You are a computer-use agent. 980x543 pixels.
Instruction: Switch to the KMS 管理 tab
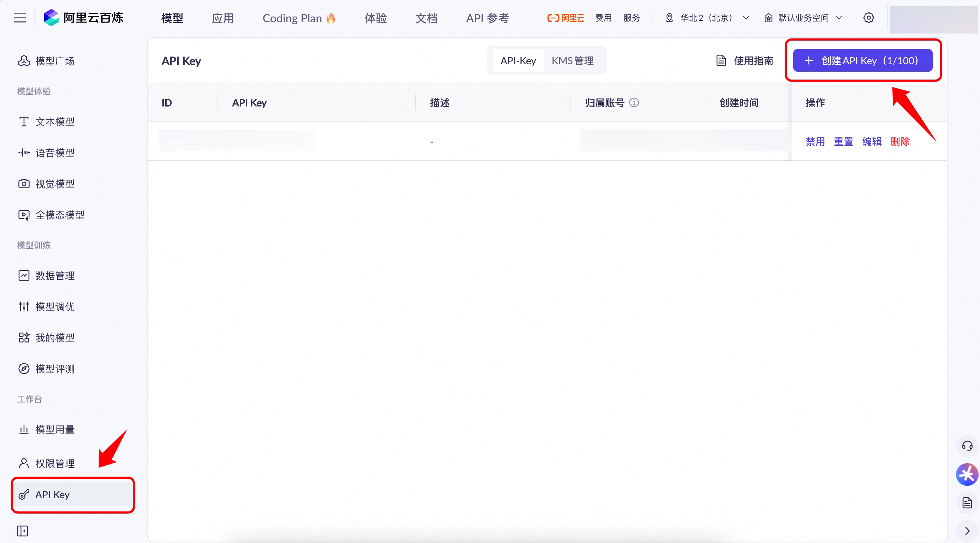572,61
